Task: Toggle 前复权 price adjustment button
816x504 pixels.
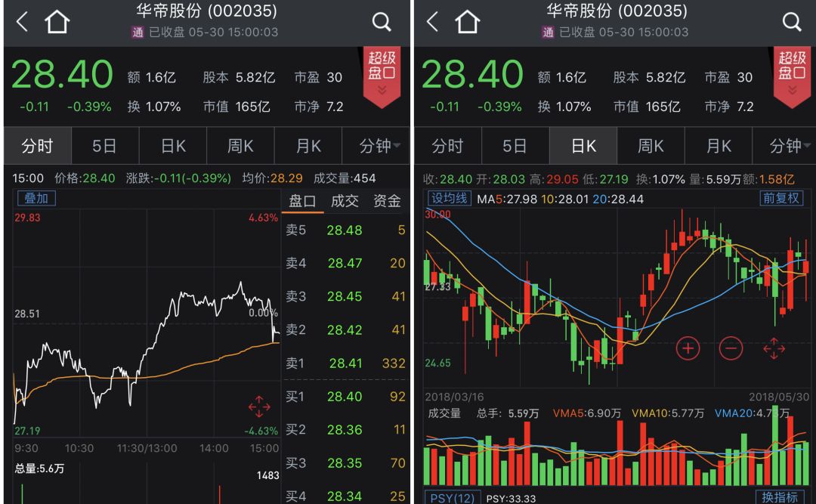Action: point(780,199)
